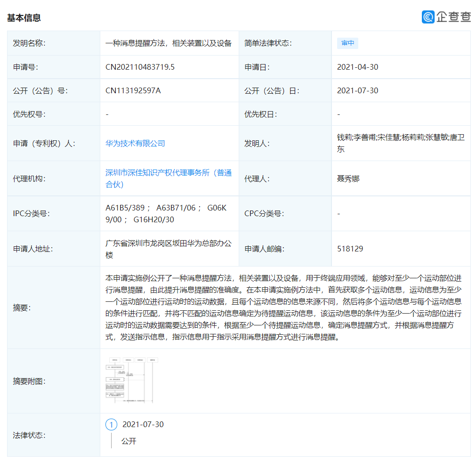Click the abstract paragraph text

point(283,307)
